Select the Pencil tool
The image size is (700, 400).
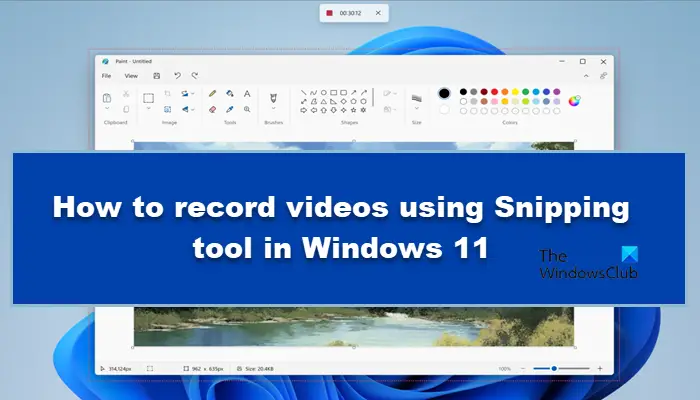point(212,94)
